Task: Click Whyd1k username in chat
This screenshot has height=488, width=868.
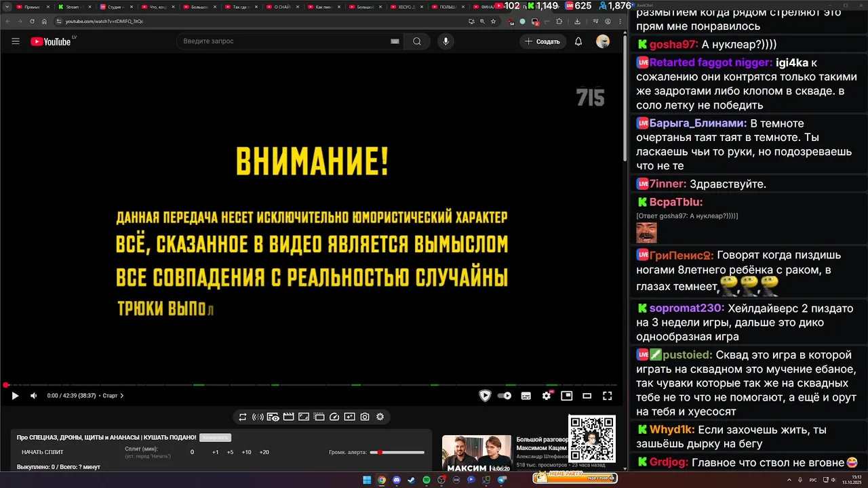Action: [x=672, y=430]
